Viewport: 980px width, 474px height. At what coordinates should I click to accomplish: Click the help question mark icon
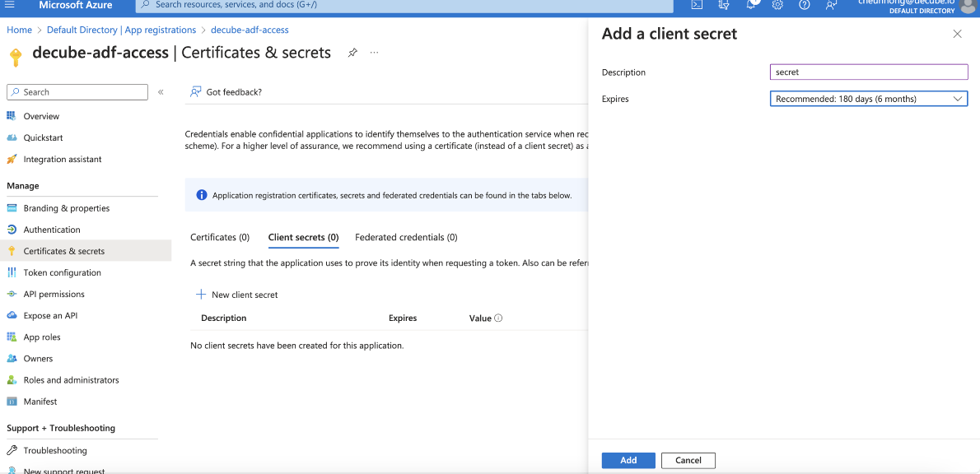click(805, 5)
